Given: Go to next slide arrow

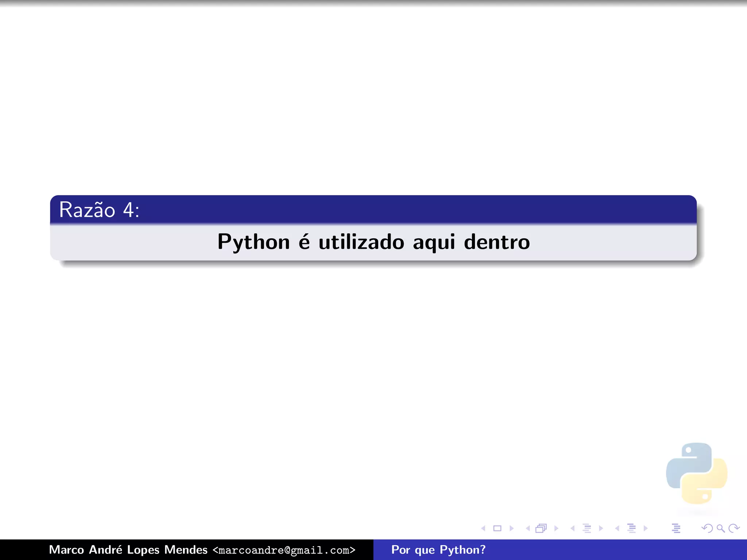Looking at the screenshot, I should coord(511,528).
